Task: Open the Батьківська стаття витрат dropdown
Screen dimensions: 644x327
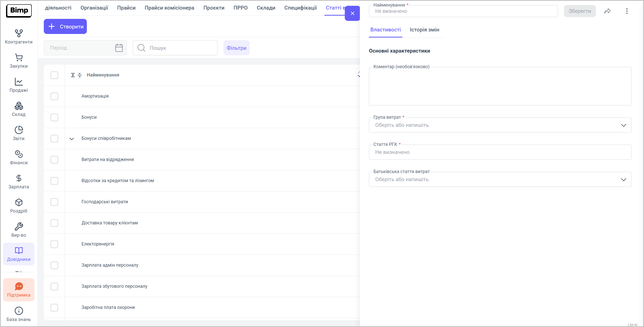Action: click(x=623, y=180)
